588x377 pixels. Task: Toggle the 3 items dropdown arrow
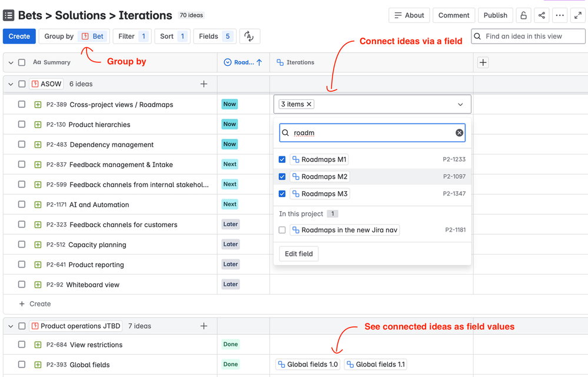point(460,105)
